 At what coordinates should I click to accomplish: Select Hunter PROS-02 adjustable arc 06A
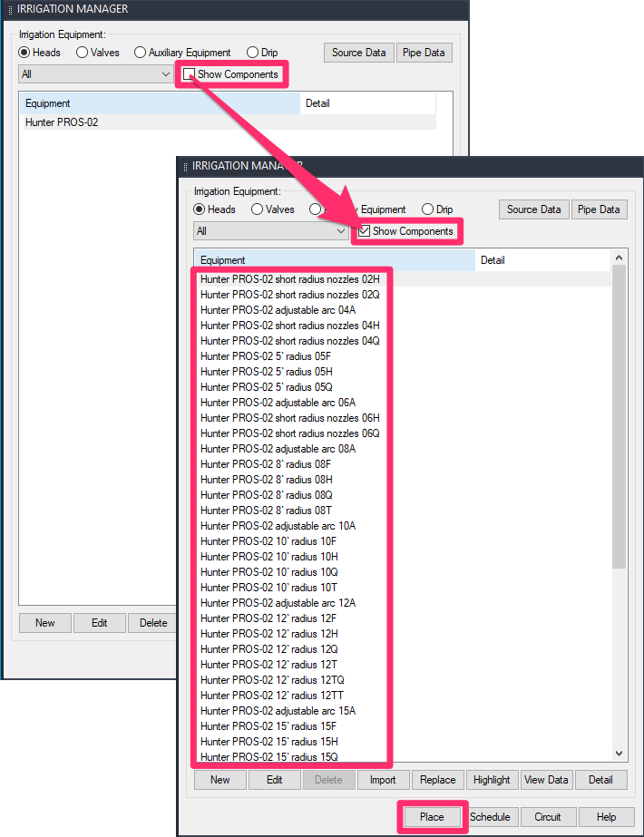coord(278,403)
